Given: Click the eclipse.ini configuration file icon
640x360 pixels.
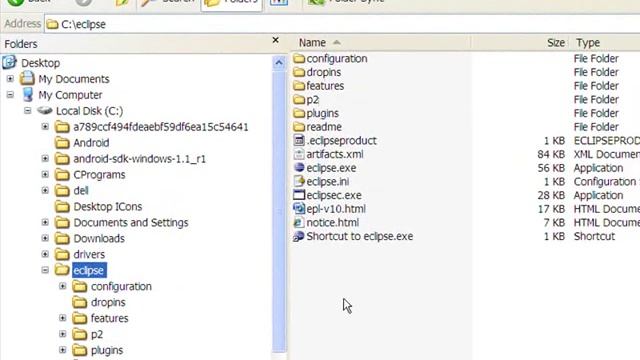Looking at the screenshot, I should click(x=299, y=181).
